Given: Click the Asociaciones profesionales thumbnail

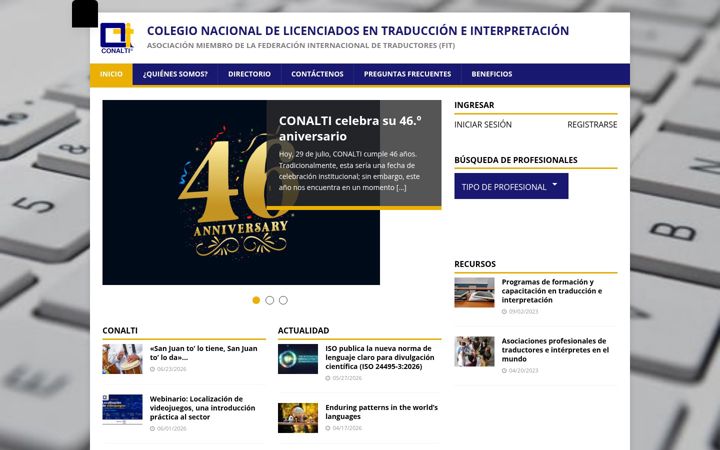Looking at the screenshot, I should pos(474,351).
